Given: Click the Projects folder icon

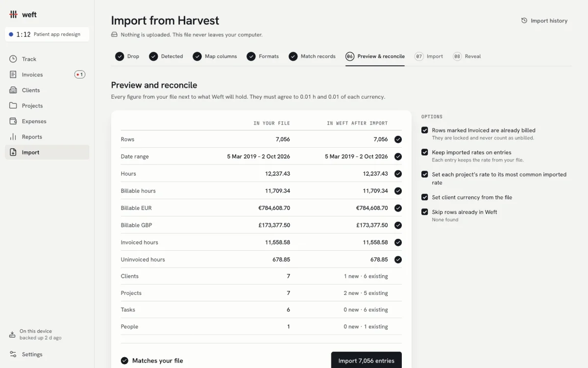Looking at the screenshot, I should pyautogui.click(x=13, y=105).
